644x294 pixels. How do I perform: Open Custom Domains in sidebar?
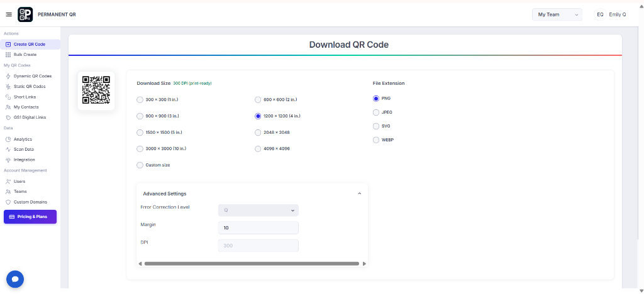(30, 202)
